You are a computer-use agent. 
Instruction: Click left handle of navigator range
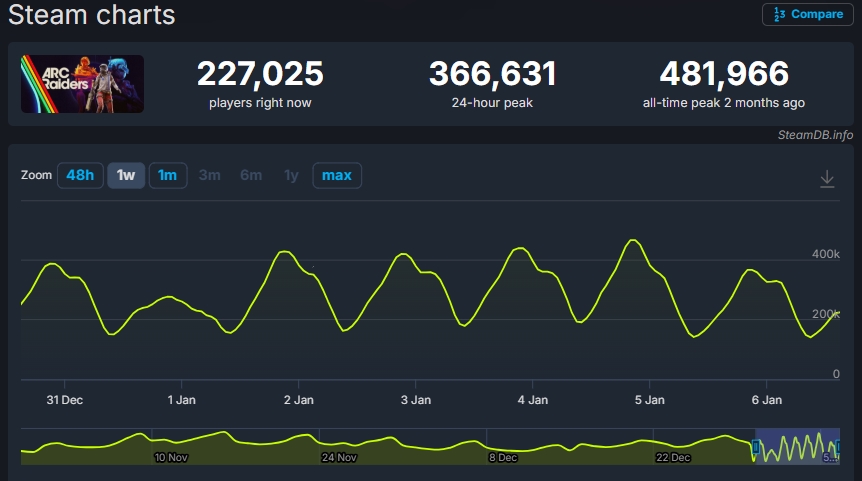[x=755, y=446]
